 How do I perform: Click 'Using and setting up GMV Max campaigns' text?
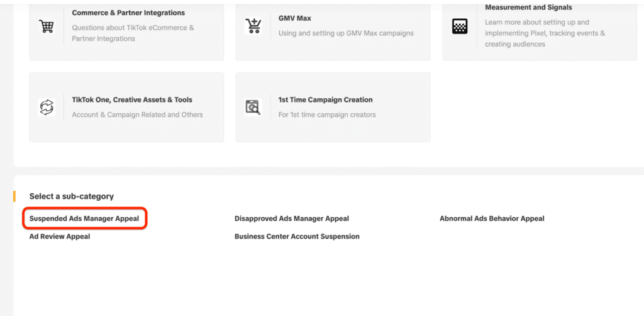(x=346, y=33)
